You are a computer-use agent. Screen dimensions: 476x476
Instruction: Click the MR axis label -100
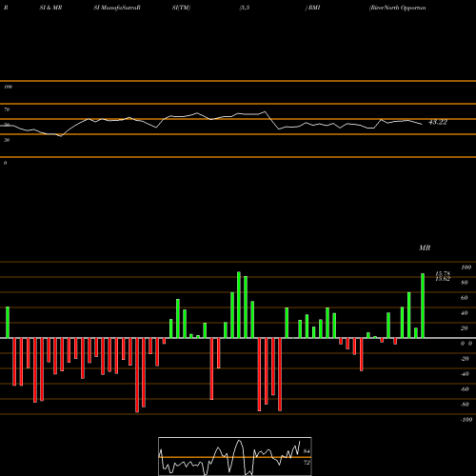(466, 420)
